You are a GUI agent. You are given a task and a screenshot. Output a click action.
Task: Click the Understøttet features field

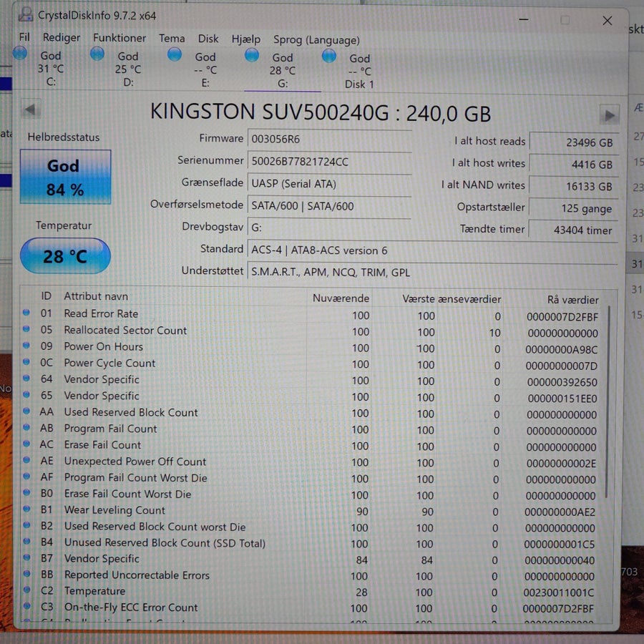point(432,273)
